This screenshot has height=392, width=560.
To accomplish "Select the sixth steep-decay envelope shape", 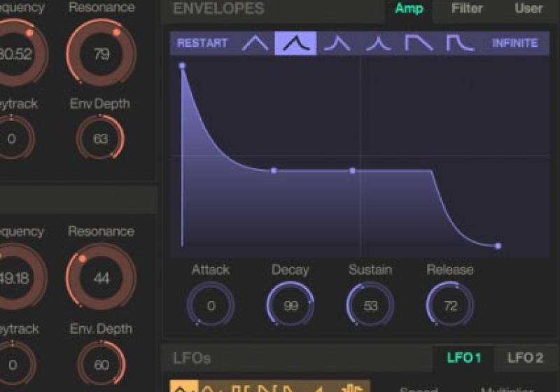I will 460,43.
